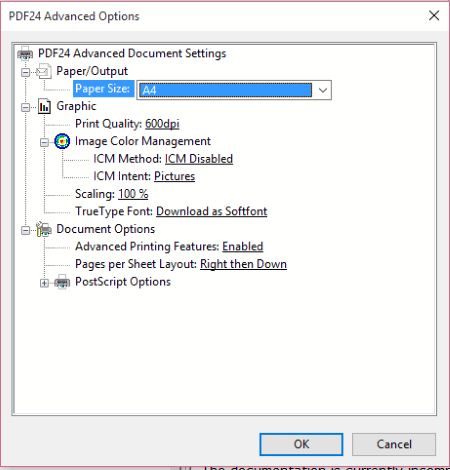
Task: Open the Paper Size dropdown arrow
Action: point(322,90)
